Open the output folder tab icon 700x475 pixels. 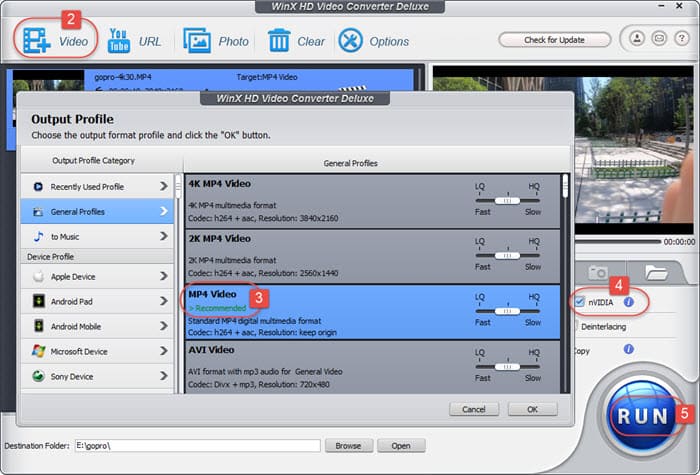coord(656,272)
